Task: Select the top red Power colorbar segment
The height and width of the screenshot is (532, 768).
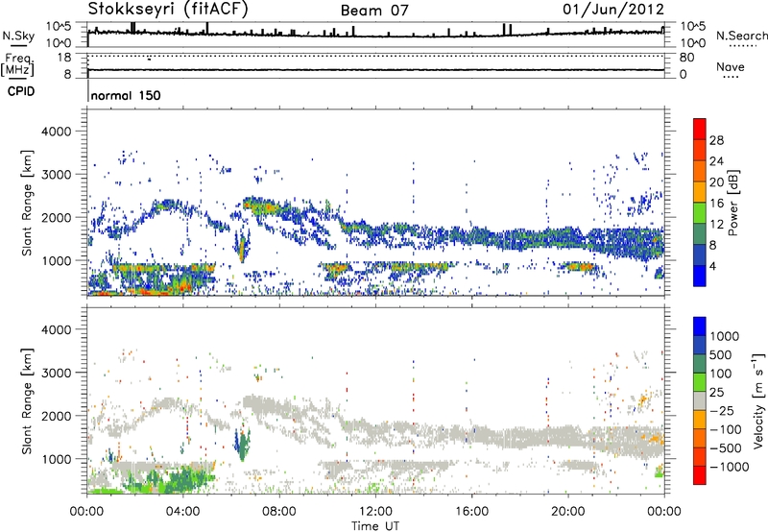Action: (700, 129)
